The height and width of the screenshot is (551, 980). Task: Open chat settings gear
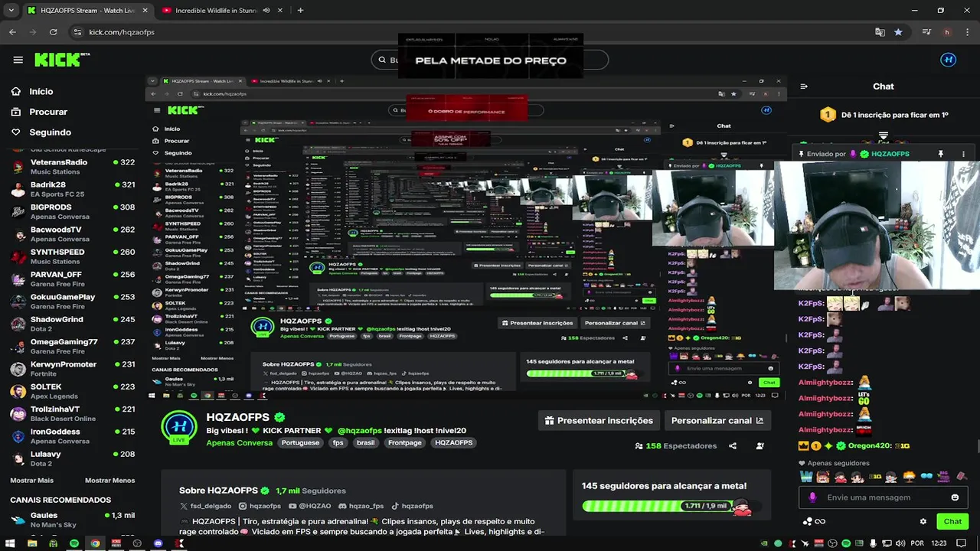[923, 521]
